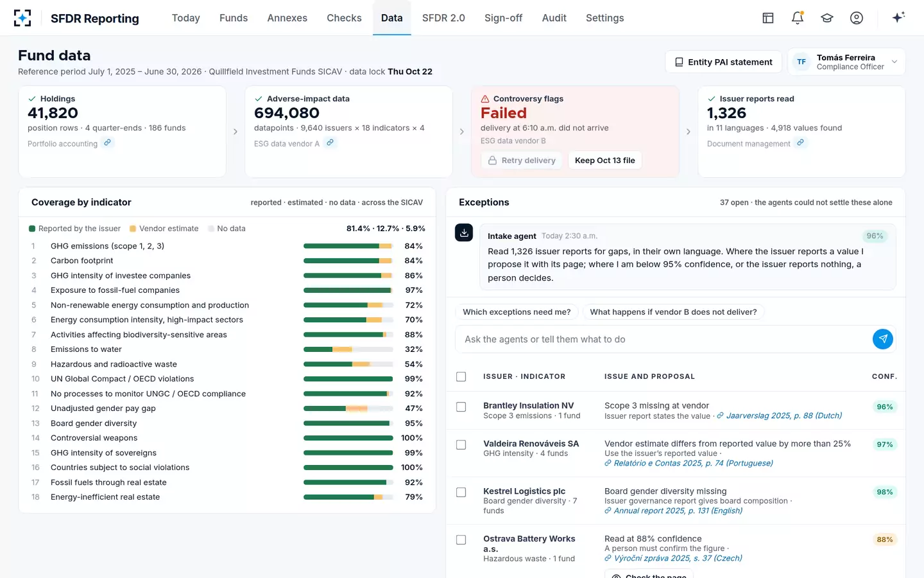Open the Entity PAI statement

tap(723, 62)
